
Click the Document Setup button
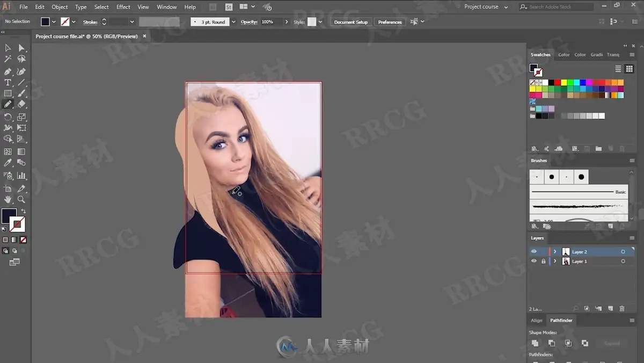point(351,22)
